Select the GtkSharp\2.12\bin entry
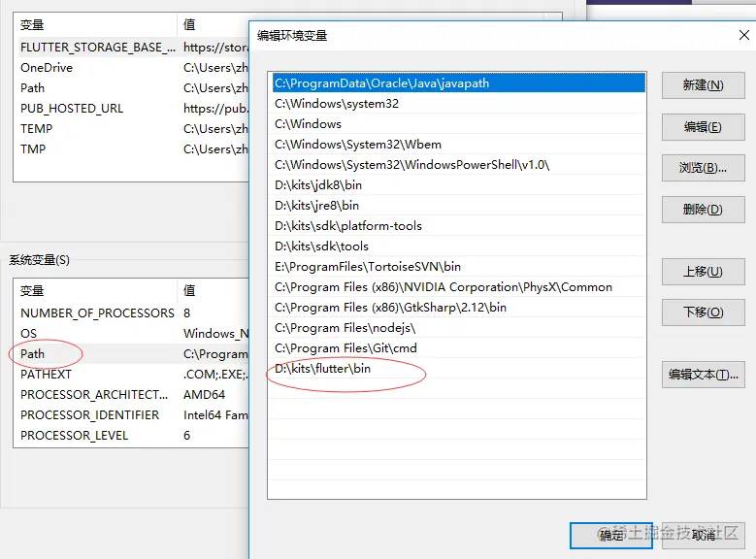Image resolution: width=756 pixels, height=559 pixels. click(458, 308)
